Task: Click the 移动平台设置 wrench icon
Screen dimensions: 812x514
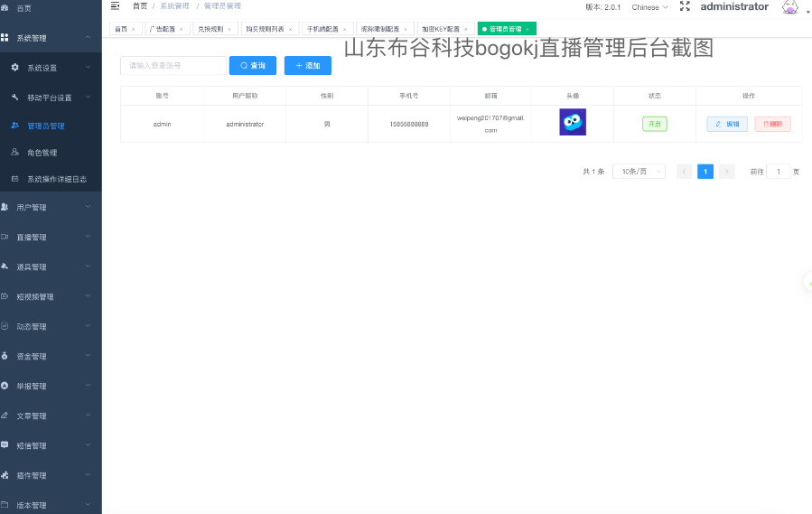Action: [15, 97]
